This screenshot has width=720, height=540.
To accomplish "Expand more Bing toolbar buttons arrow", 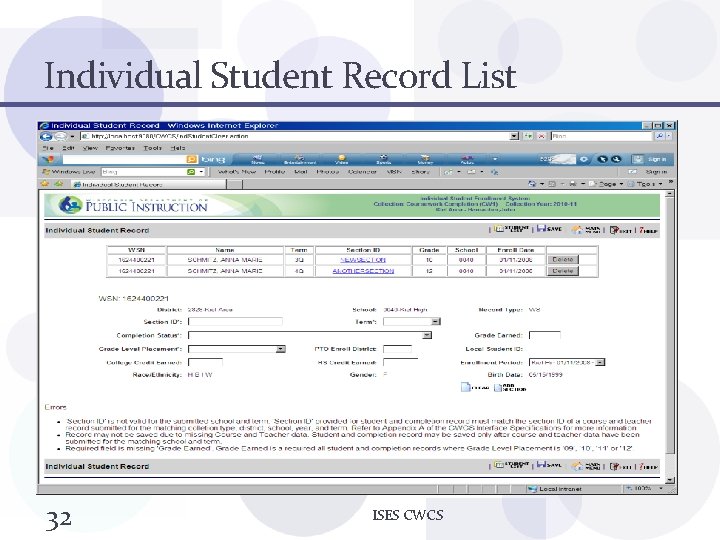I will 495,159.
